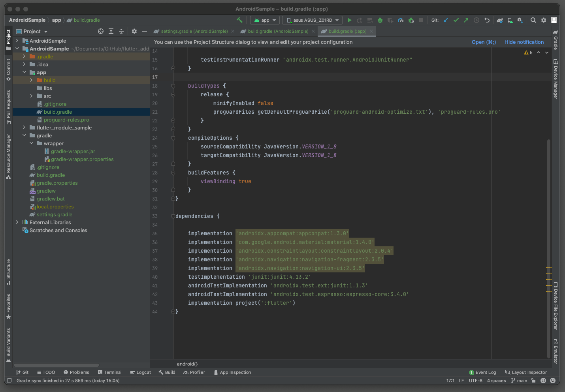The image size is (565, 392).
Task: Click the Git Update Project arrow
Action: coord(446,20)
